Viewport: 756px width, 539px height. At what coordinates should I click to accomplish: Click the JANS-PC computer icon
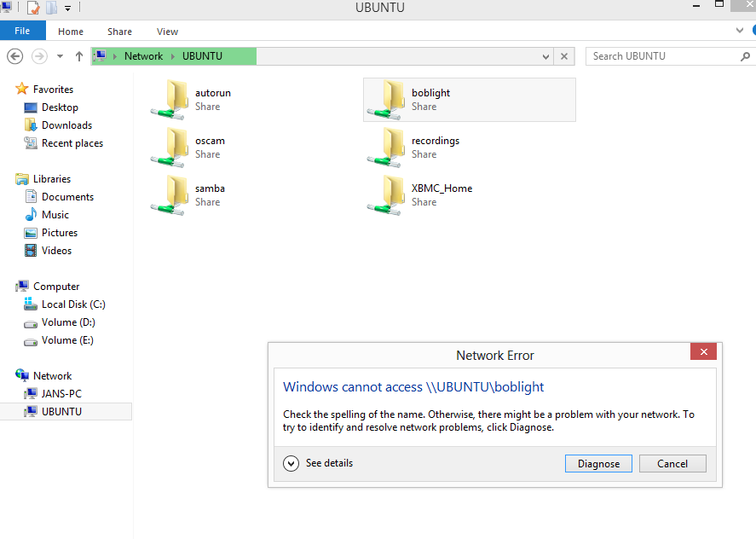31,393
